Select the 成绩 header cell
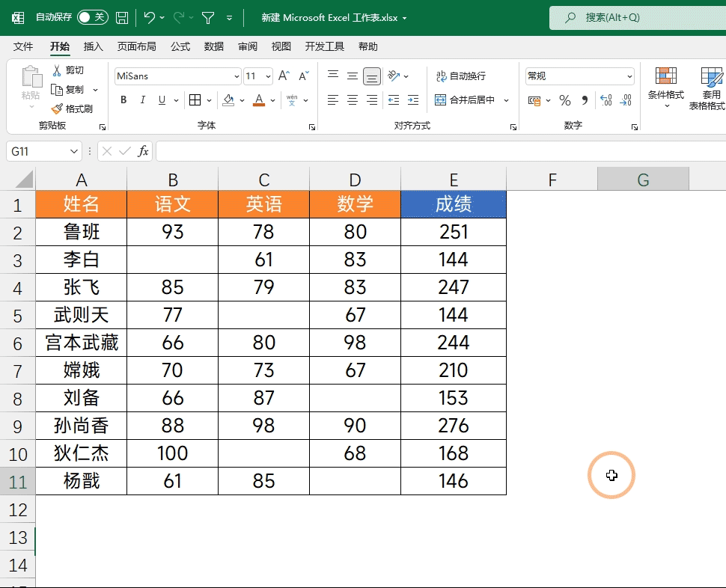Screen dimensions: 726x588 [454, 204]
